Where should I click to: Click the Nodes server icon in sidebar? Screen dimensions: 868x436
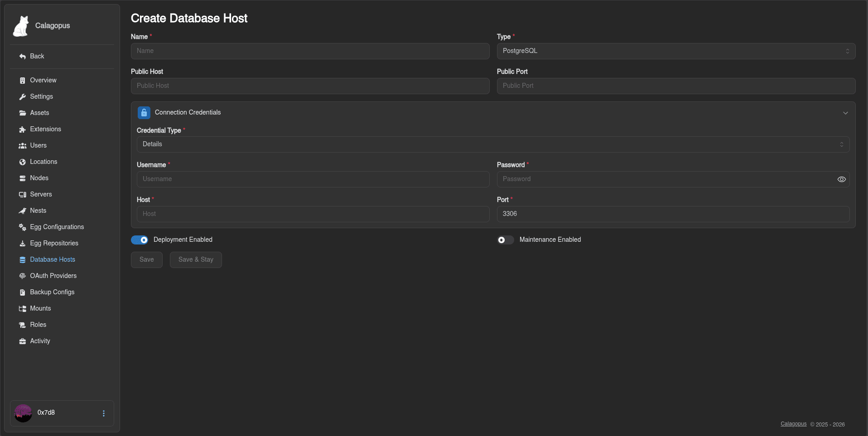pos(22,178)
